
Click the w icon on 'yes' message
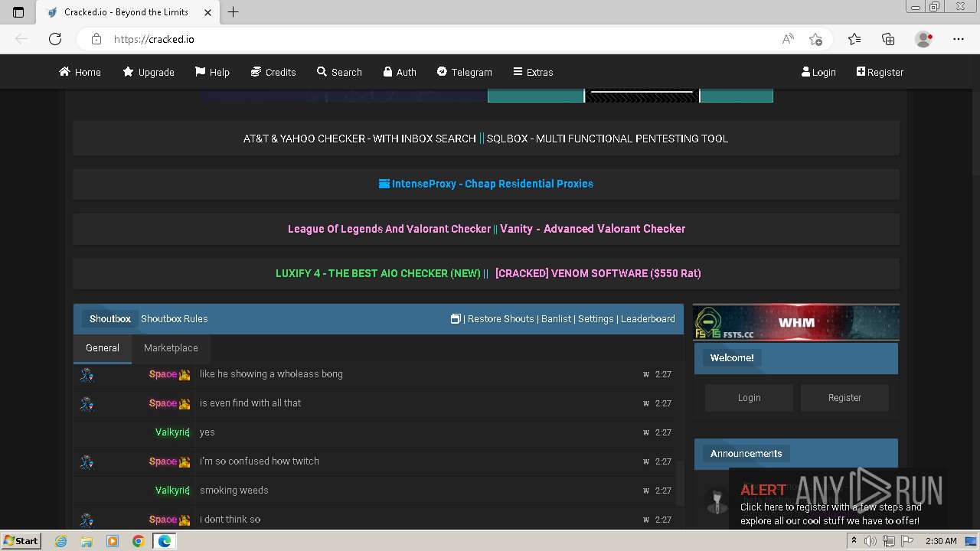pos(646,432)
